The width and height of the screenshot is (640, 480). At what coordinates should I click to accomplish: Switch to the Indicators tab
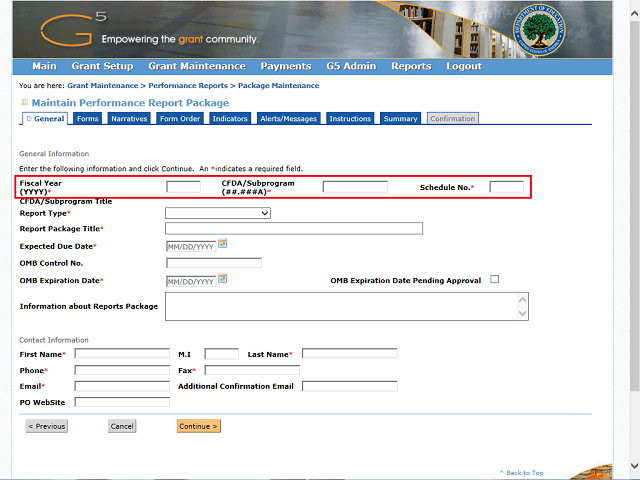point(230,119)
